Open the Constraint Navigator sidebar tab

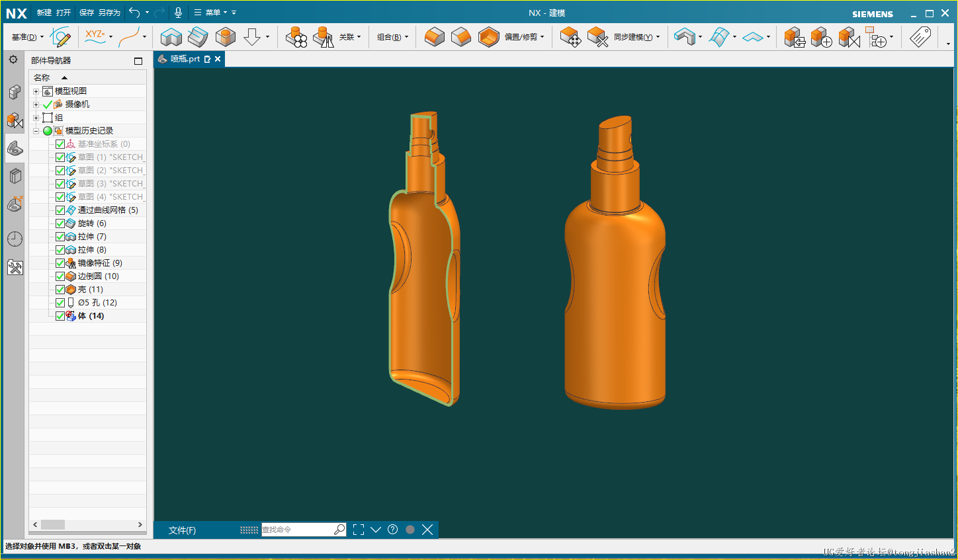coord(15,120)
